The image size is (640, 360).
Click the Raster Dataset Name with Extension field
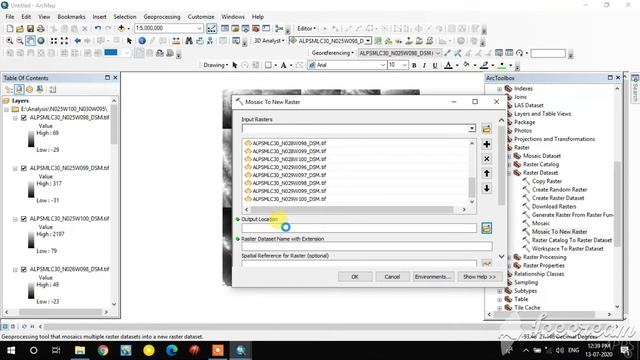coord(367,246)
